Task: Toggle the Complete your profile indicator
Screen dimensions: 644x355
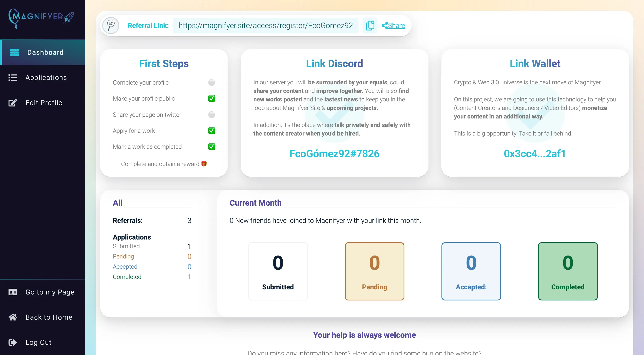Action: click(x=211, y=82)
